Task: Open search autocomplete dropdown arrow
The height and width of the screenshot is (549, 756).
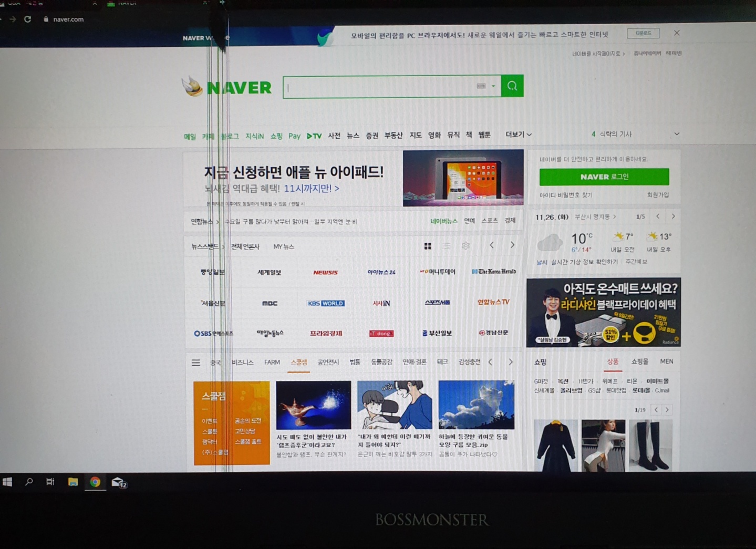Action: point(493,86)
